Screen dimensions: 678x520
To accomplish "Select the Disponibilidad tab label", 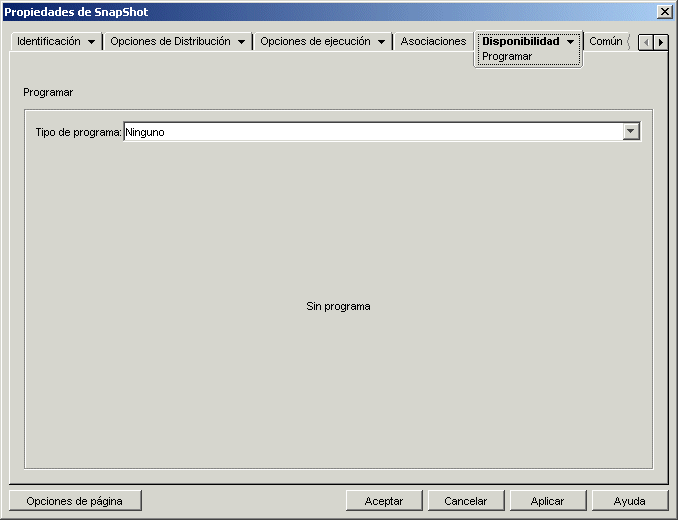I will click(521, 41).
